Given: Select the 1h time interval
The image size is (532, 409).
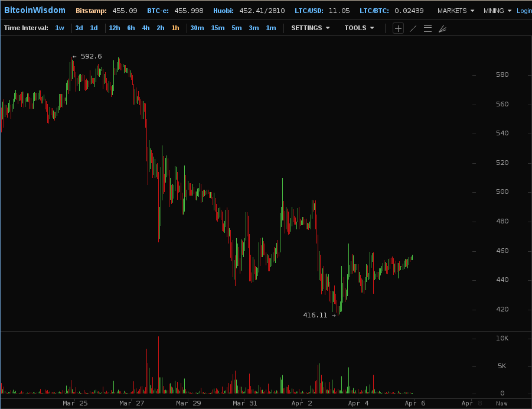Looking at the screenshot, I should pos(175,28).
